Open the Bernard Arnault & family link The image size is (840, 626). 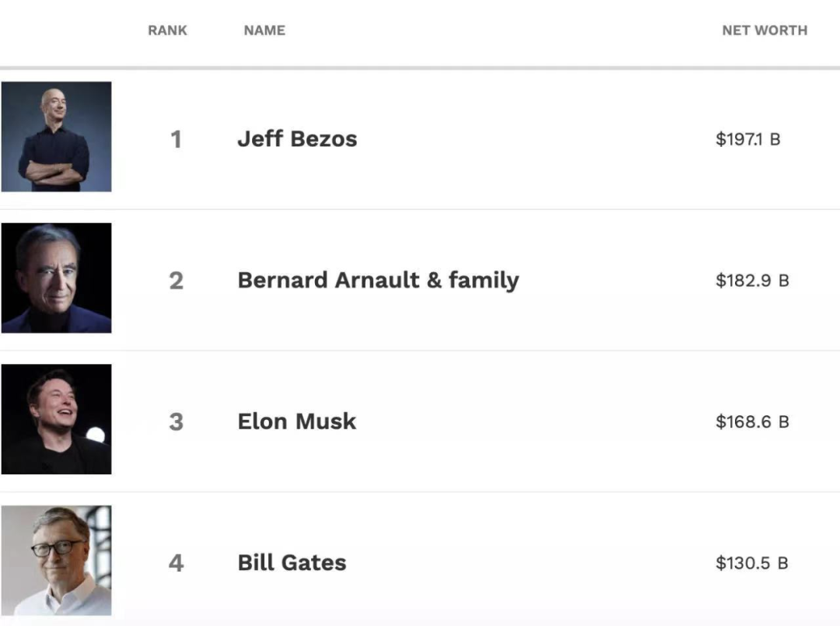tap(378, 280)
